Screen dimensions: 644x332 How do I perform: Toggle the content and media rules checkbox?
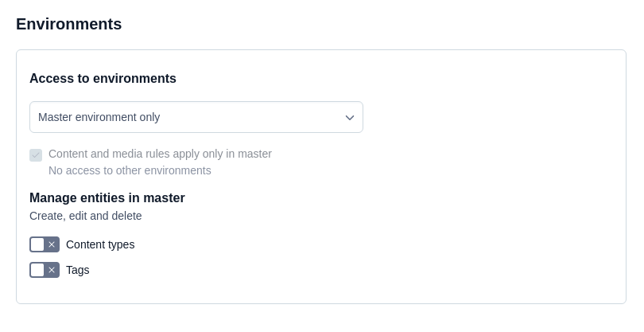click(36, 155)
